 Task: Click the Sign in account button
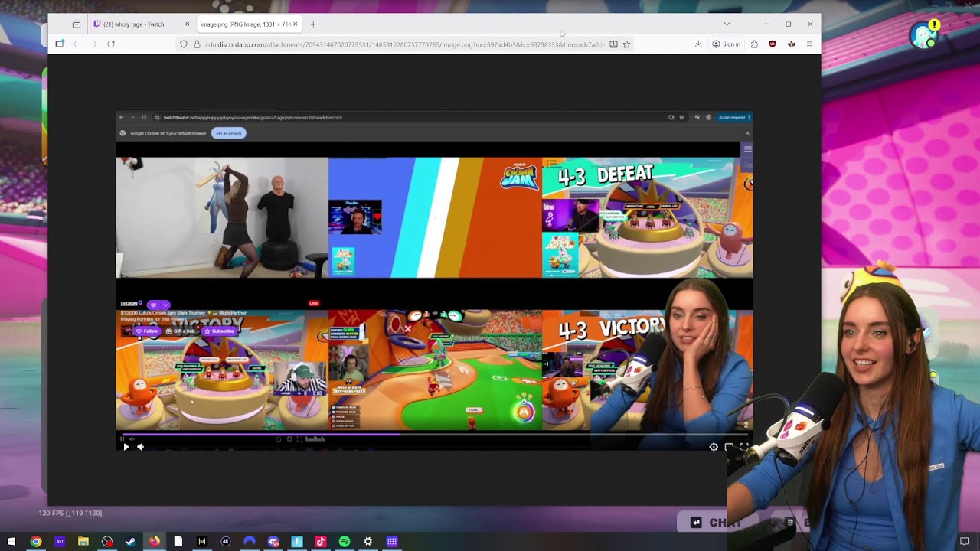(x=727, y=44)
